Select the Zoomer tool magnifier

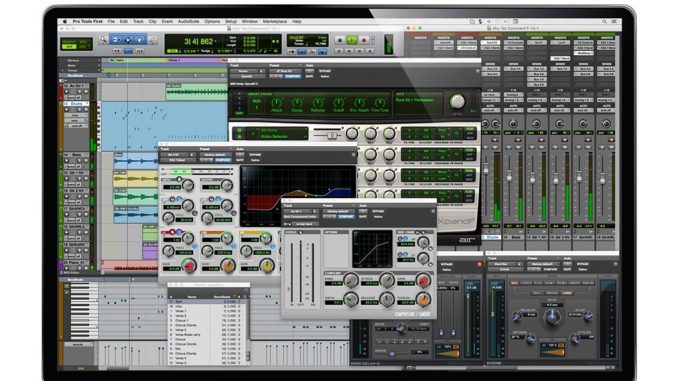coord(103,40)
